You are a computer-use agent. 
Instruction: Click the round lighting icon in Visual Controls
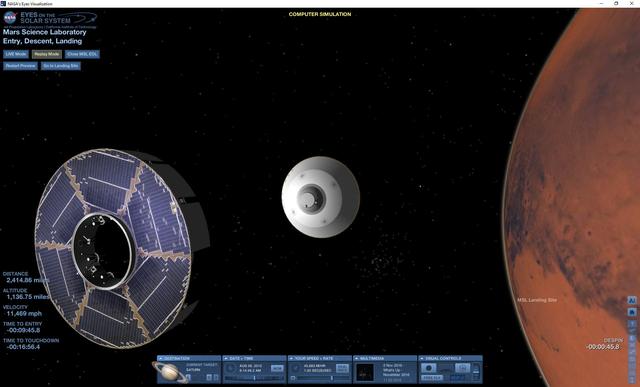(x=429, y=368)
